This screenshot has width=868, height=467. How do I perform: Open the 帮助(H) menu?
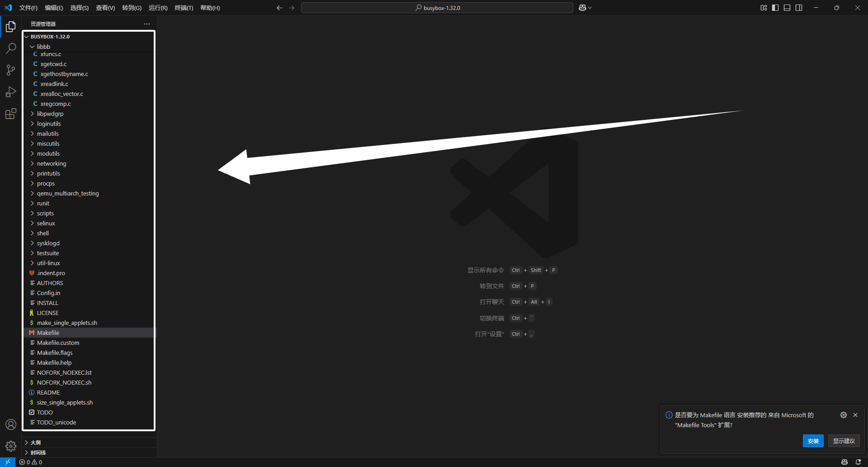(x=210, y=8)
